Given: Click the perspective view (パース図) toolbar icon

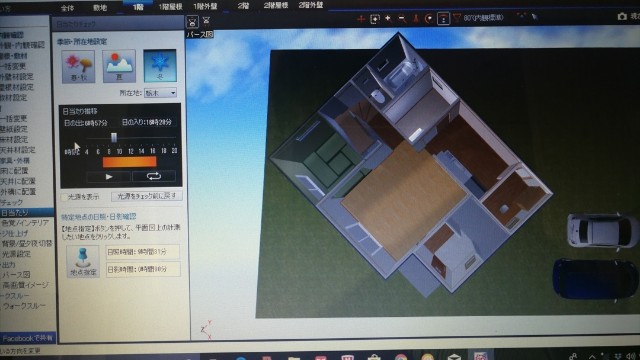Looking at the screenshot, I should click(x=192, y=21).
